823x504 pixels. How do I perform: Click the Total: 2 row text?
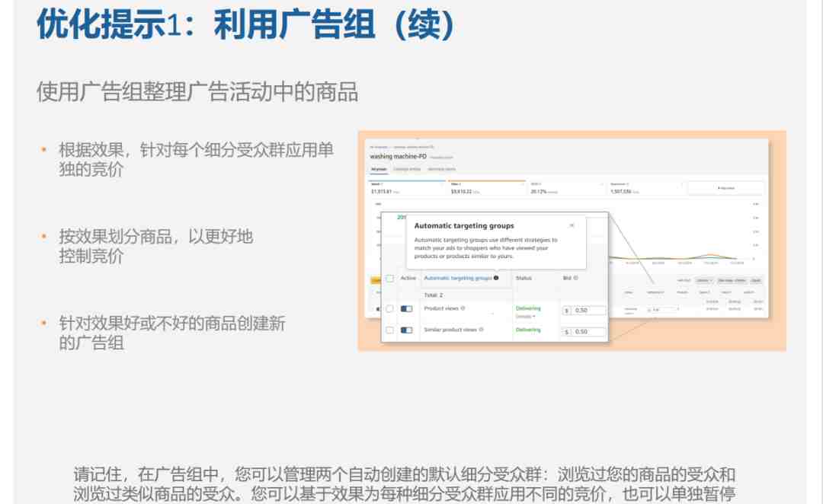point(434,295)
